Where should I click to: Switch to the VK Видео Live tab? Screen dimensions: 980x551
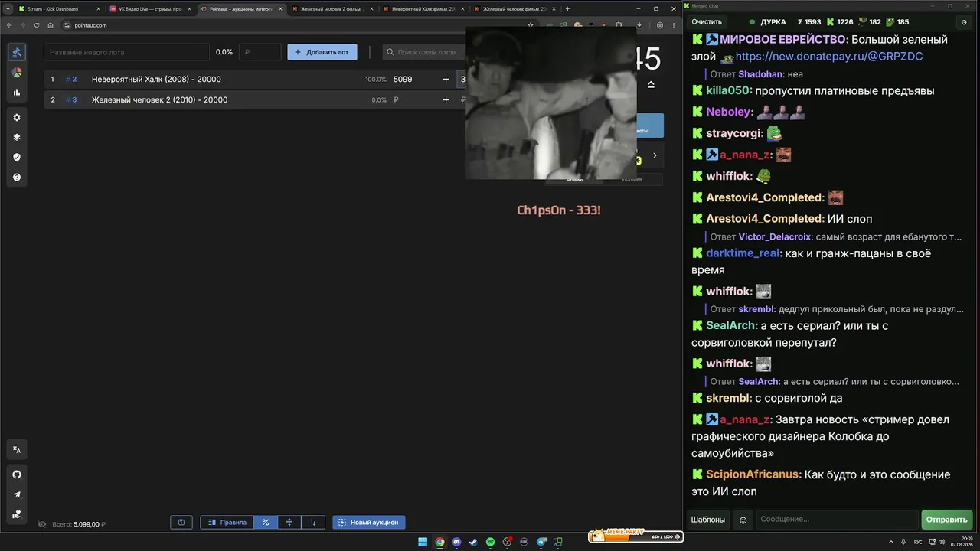click(152, 9)
